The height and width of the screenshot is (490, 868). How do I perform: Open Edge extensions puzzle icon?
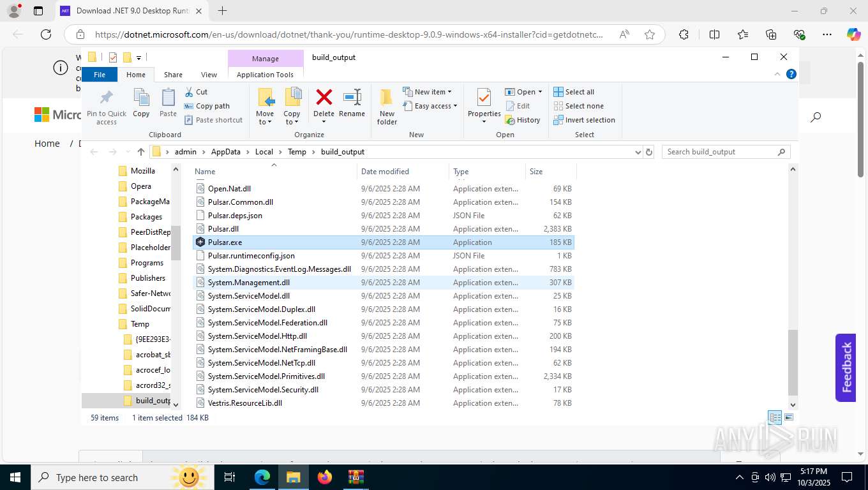point(684,34)
